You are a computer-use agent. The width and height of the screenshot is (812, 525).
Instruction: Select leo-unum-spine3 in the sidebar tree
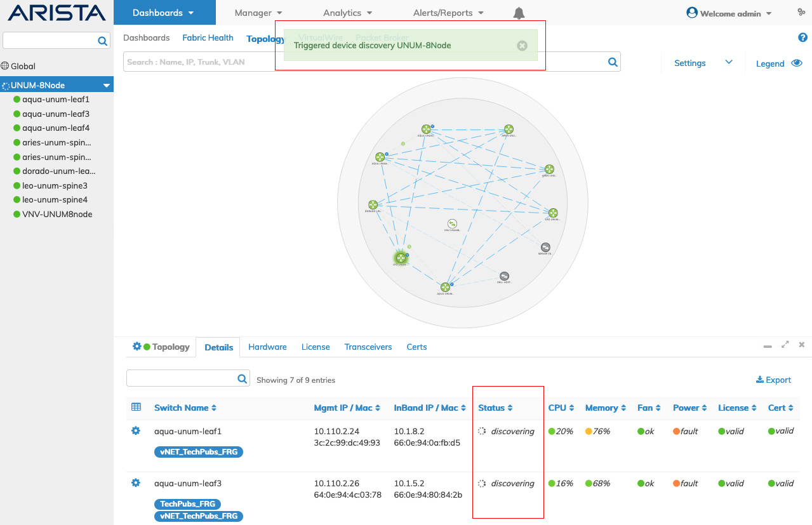pyautogui.click(x=55, y=186)
